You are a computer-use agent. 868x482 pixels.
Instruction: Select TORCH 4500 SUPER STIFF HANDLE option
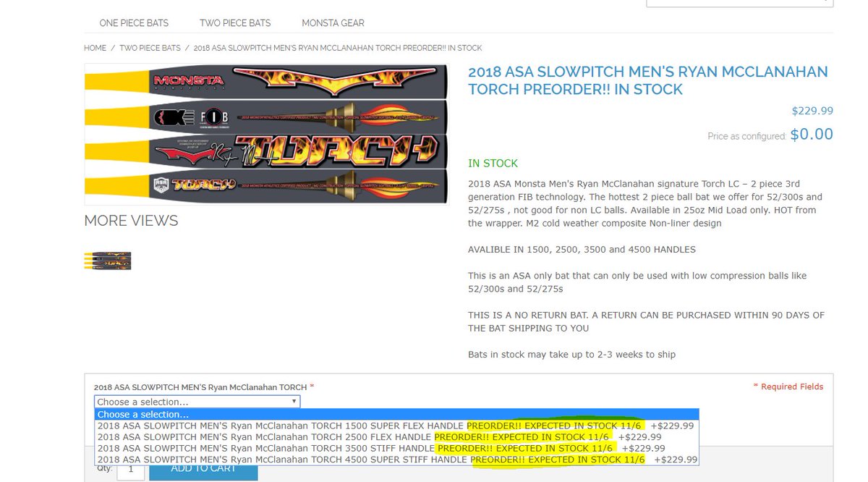(x=396, y=459)
